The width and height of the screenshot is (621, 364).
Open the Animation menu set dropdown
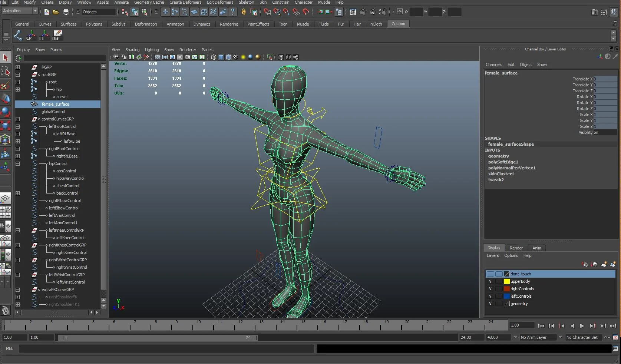[20, 11]
